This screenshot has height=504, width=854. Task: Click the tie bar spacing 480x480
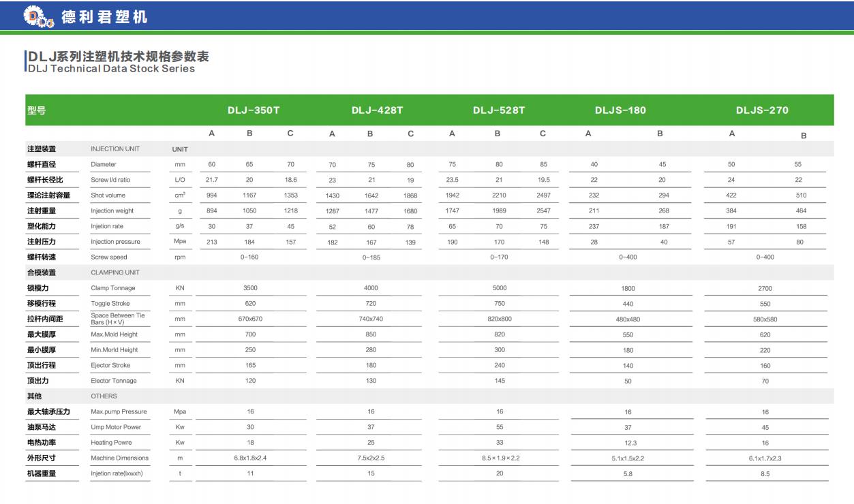[628, 319]
